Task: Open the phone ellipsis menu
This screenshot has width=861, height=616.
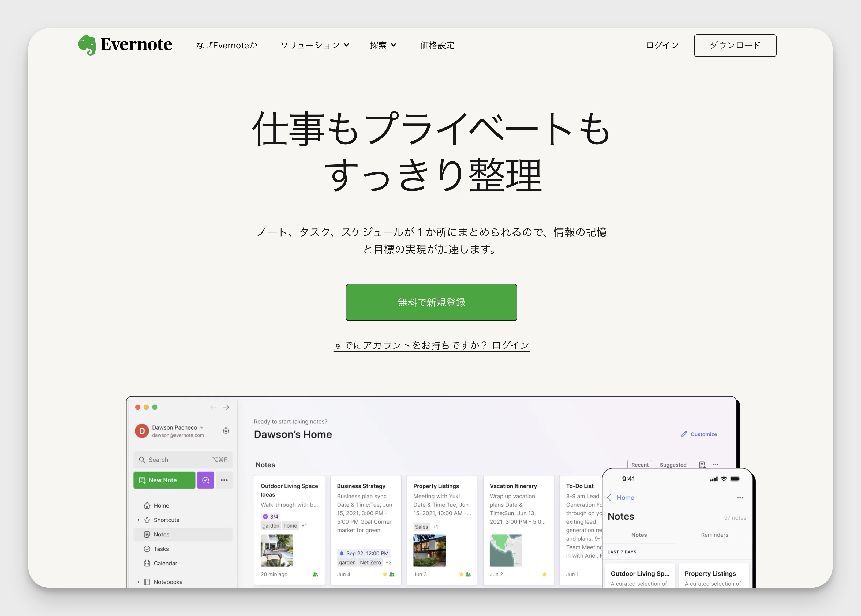Action: pyautogui.click(x=740, y=498)
